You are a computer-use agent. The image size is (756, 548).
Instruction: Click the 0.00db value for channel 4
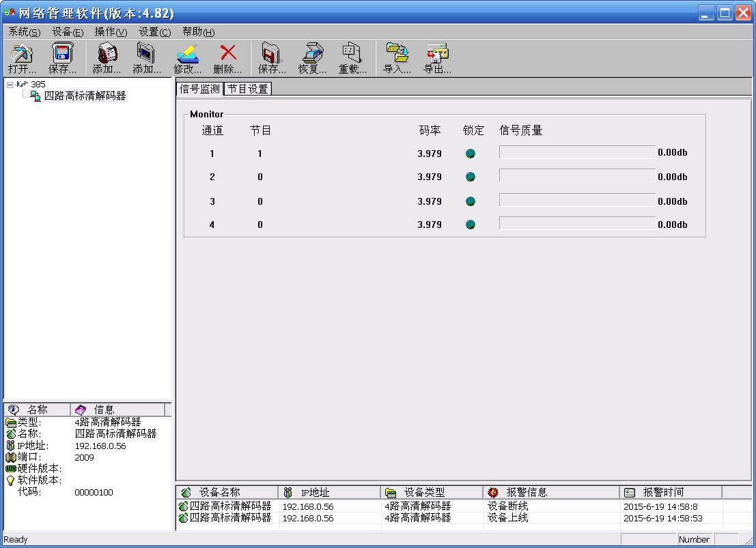pyautogui.click(x=673, y=225)
